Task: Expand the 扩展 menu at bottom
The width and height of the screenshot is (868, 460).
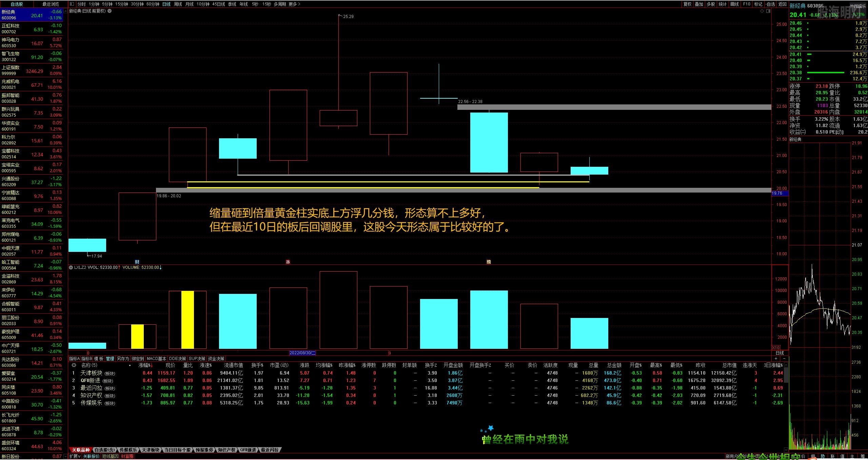Action: coord(75,456)
